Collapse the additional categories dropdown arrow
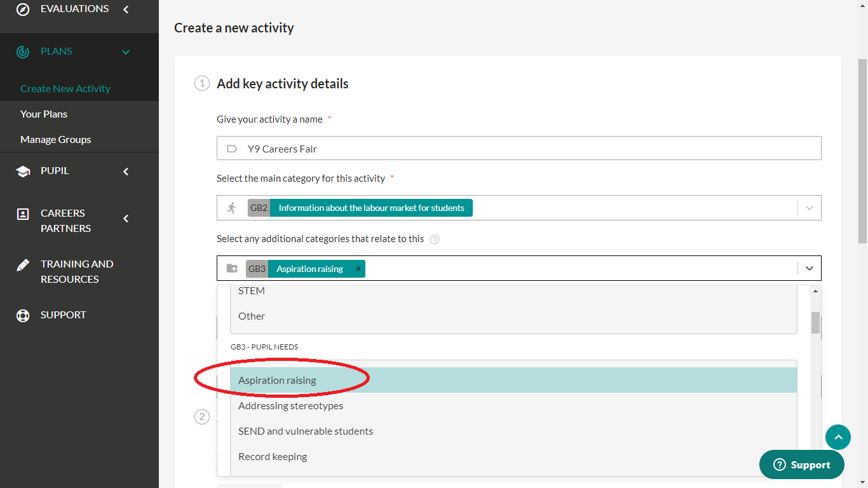This screenshot has height=488, width=868. click(x=809, y=269)
